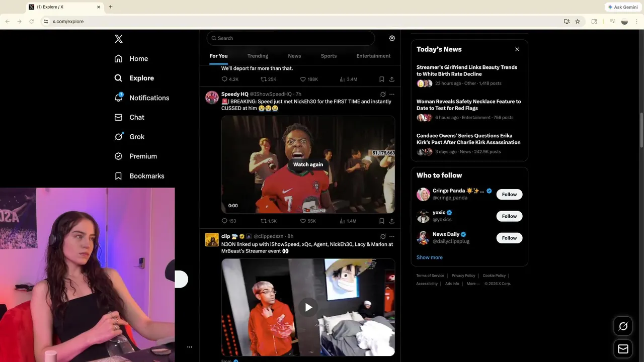Bookmark page with star icon
644x362 pixels.
578,21
